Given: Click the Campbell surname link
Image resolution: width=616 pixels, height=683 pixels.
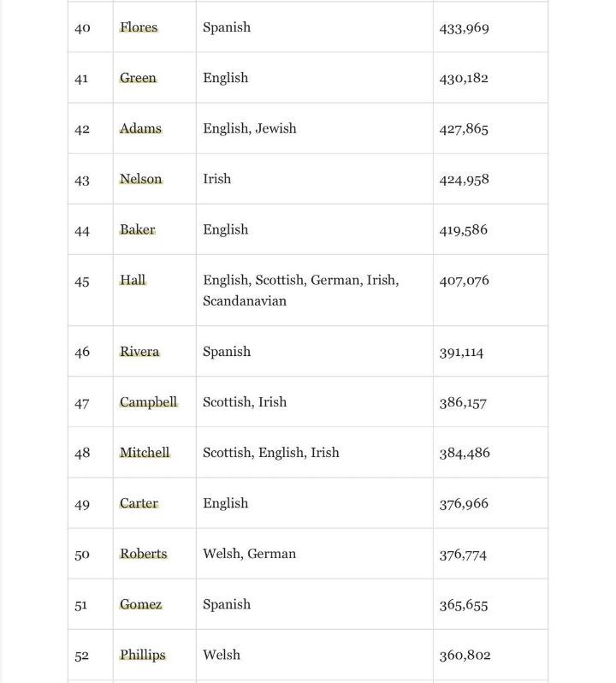Looking at the screenshot, I should [148, 402].
